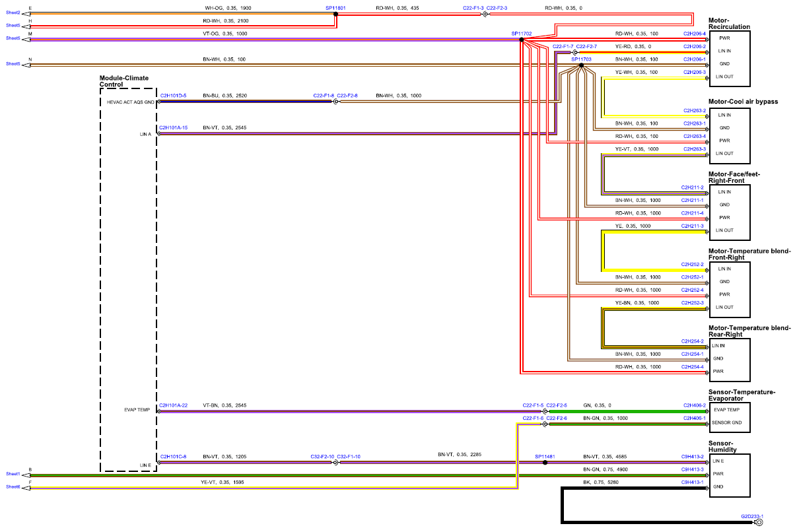This screenshot has height=532, width=797.
Task: Open connector pin C2H406-2
Action: [x=695, y=405]
